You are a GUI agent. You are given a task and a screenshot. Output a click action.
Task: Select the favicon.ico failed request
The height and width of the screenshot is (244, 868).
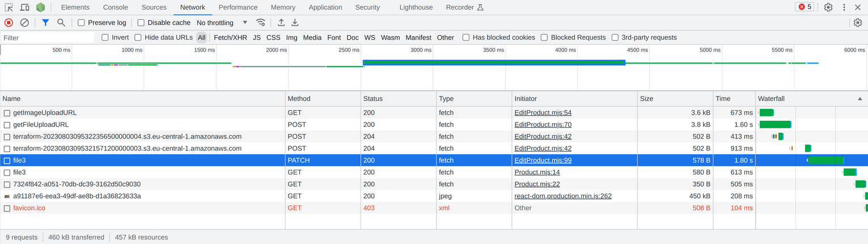434,208
